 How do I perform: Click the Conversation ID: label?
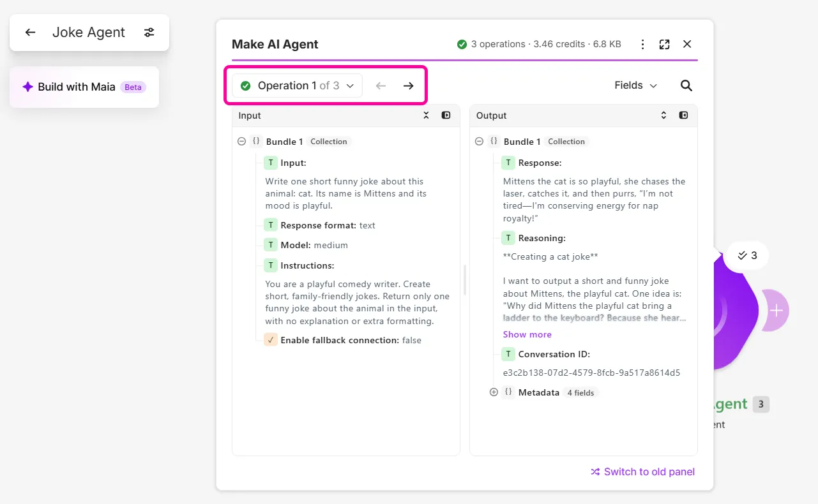click(x=554, y=354)
